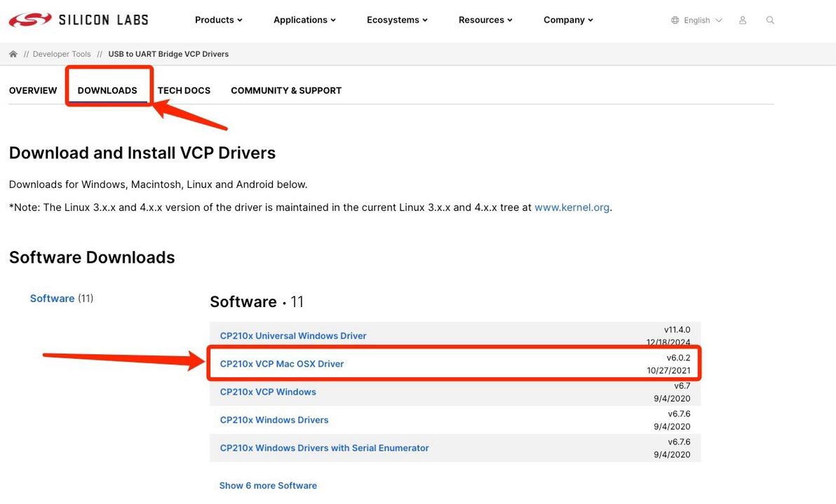Open the Tech Docs tab
The image size is (836, 504).
click(184, 90)
